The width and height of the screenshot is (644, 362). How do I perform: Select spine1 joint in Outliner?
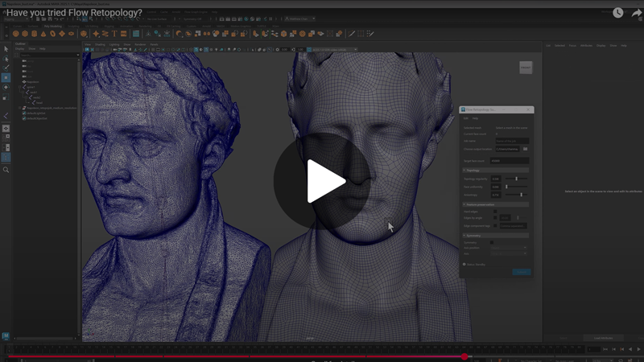click(x=29, y=87)
